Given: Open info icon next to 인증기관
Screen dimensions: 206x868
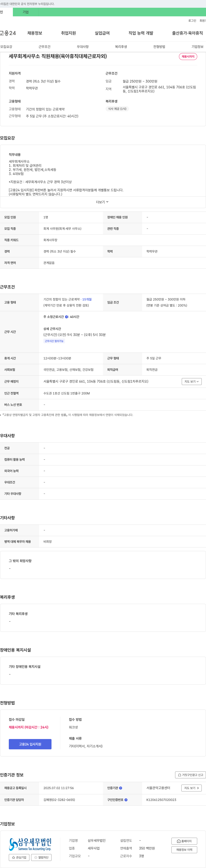Looking at the screenshot, I should pyautogui.click(x=121, y=788).
